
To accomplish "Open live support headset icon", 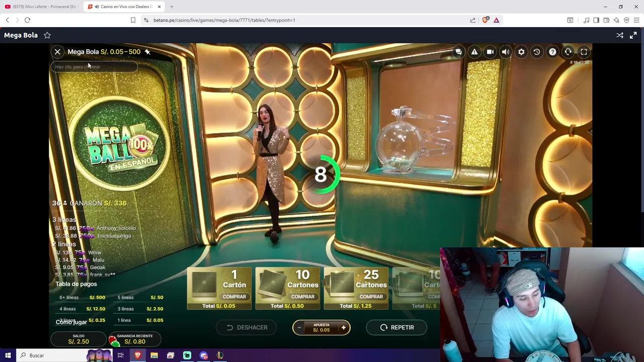I will click(568, 52).
